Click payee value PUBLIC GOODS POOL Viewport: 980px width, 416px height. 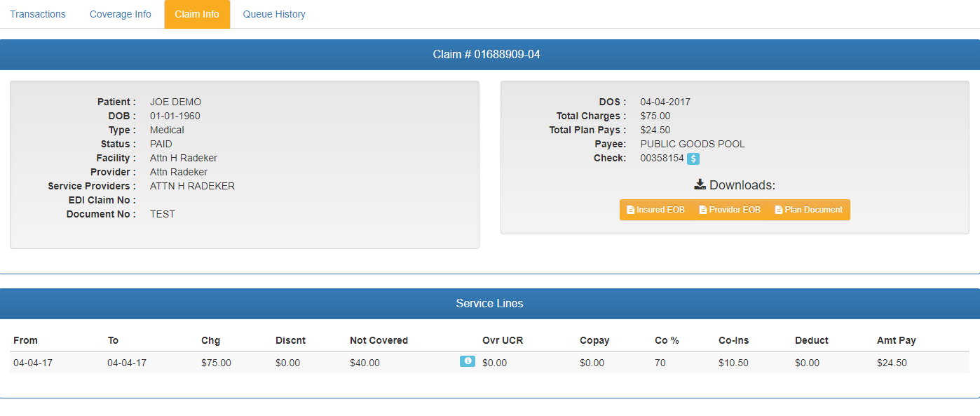pos(693,144)
